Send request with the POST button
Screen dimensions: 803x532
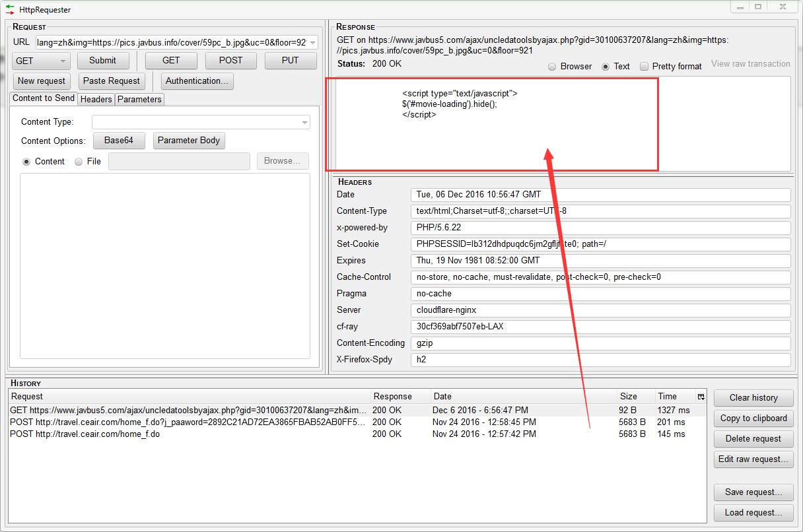(x=231, y=61)
